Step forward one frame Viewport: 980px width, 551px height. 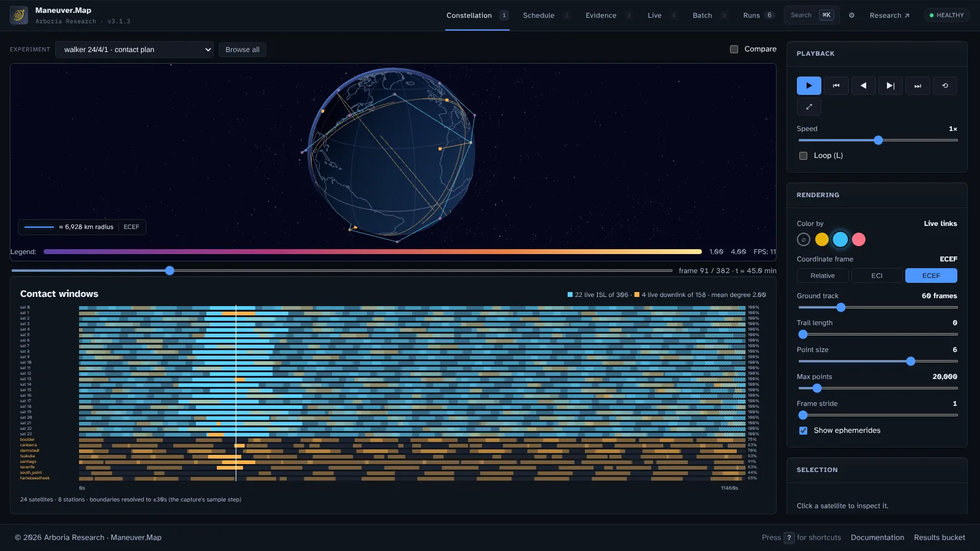click(x=891, y=86)
